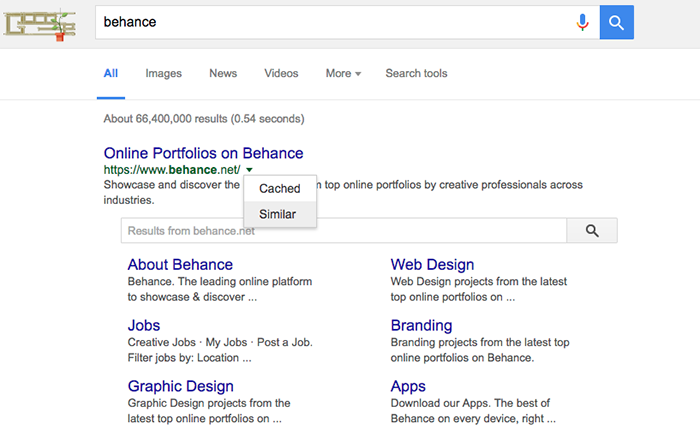Click the Results from behance.net search field
Screen dimensions: 700x448
point(344,231)
